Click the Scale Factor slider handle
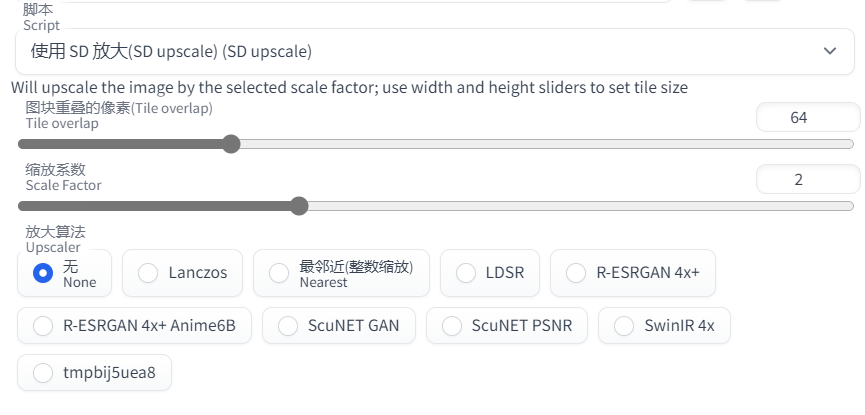This screenshot has height=415, width=865. [x=298, y=206]
